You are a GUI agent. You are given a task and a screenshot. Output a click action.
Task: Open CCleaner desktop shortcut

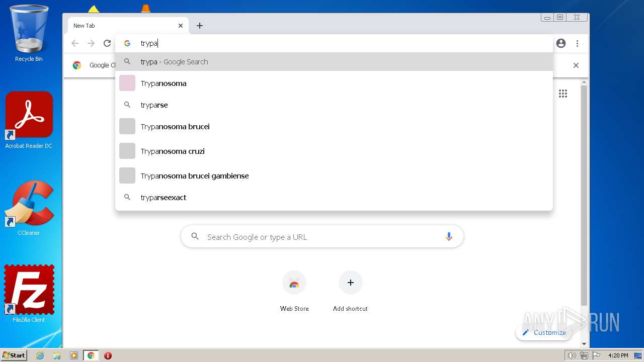[29, 208]
